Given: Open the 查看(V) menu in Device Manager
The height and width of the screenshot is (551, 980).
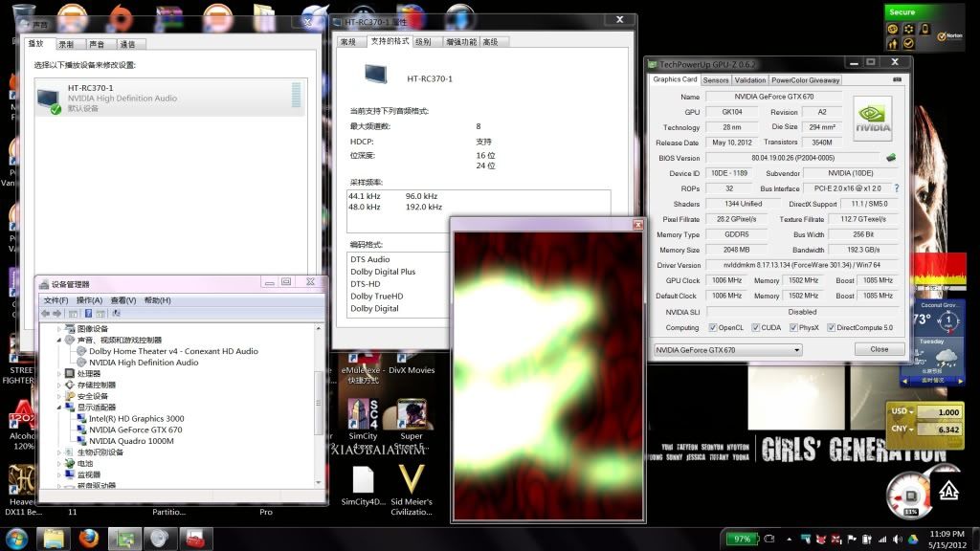Looking at the screenshot, I should [123, 300].
